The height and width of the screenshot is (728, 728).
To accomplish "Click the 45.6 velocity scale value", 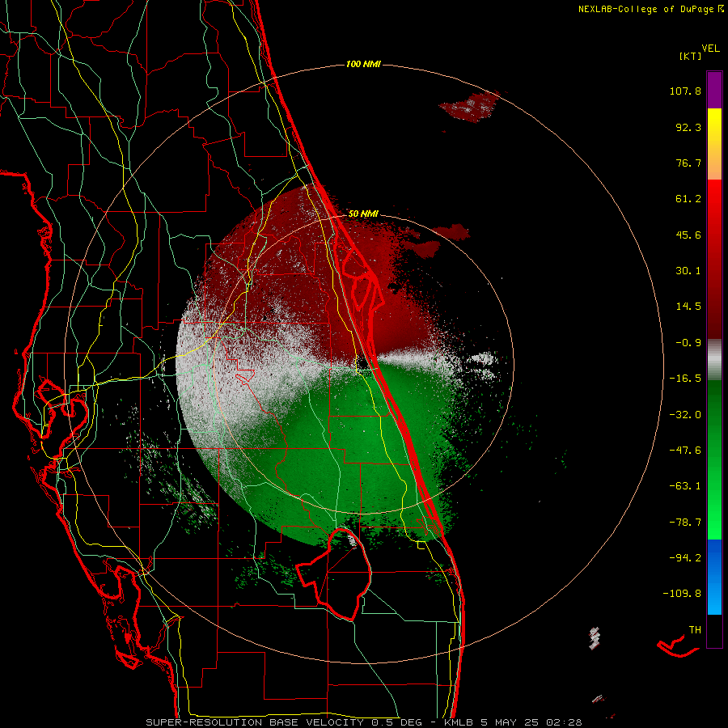I will click(x=688, y=235).
